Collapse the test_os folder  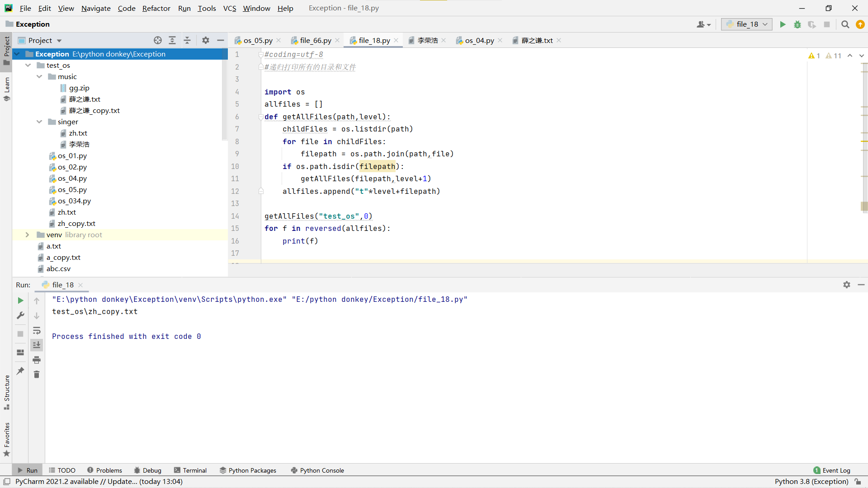click(28, 65)
